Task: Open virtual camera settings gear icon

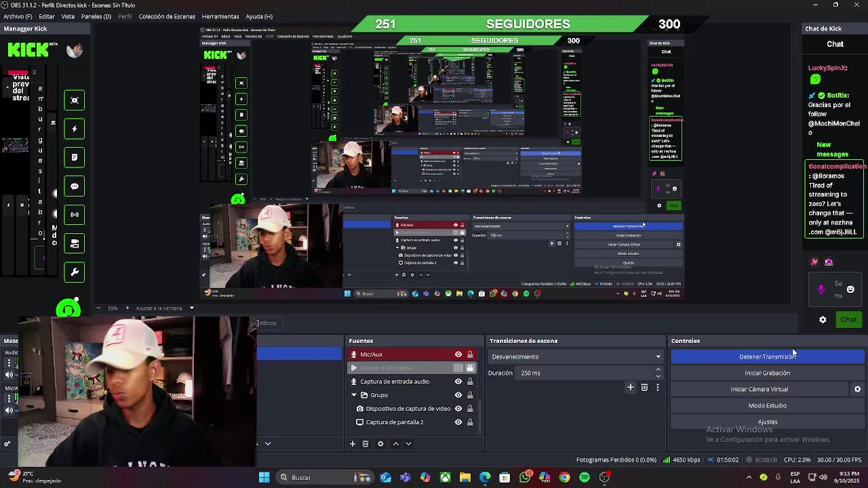Action: click(857, 389)
